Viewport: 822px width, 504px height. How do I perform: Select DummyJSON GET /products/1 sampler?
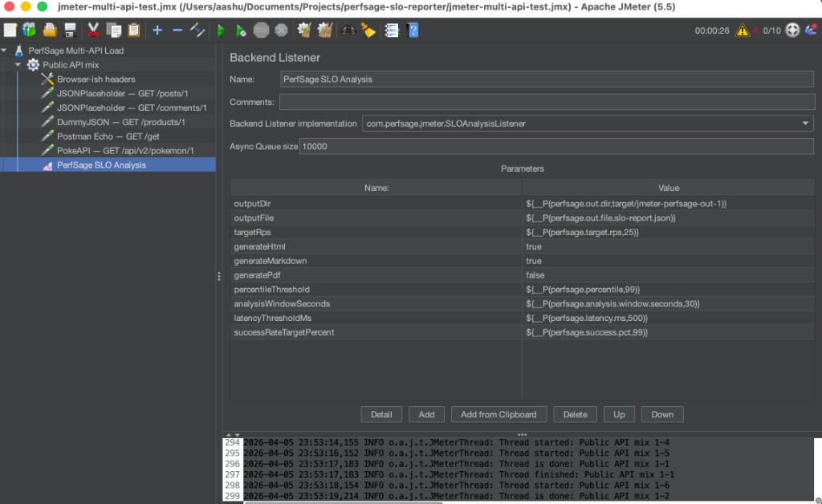(121, 122)
